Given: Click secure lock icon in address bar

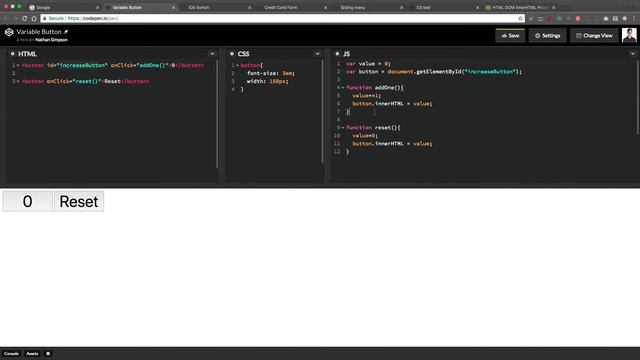Looking at the screenshot, I should [x=44, y=18].
